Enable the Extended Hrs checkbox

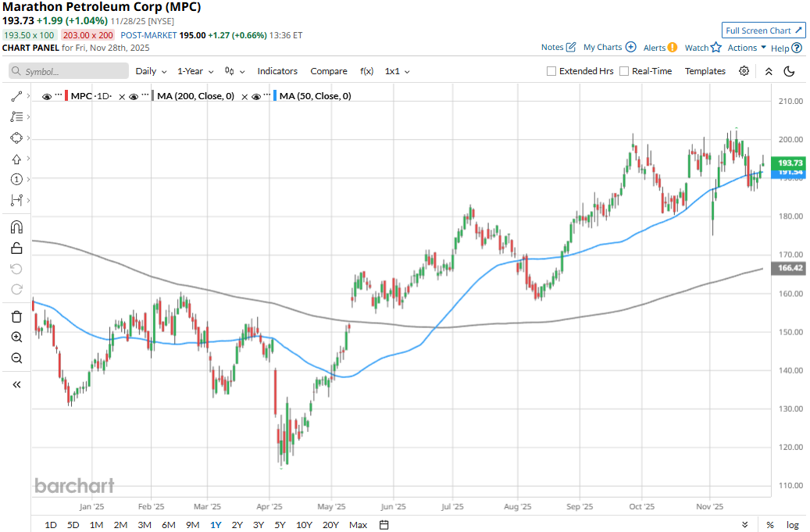coord(551,71)
